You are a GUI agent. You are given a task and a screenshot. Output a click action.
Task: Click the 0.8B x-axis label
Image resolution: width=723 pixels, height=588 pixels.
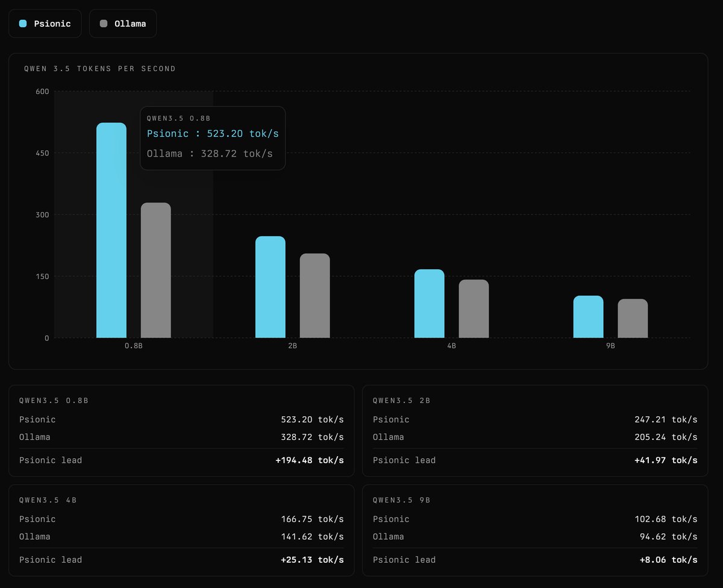pyautogui.click(x=134, y=347)
